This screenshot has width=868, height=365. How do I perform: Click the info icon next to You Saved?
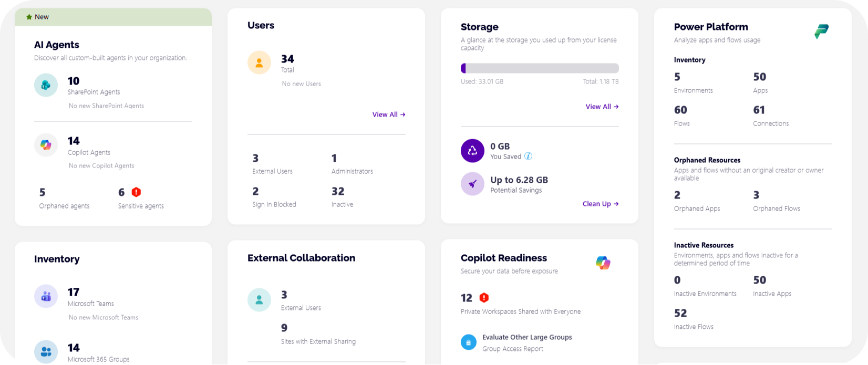tap(528, 156)
